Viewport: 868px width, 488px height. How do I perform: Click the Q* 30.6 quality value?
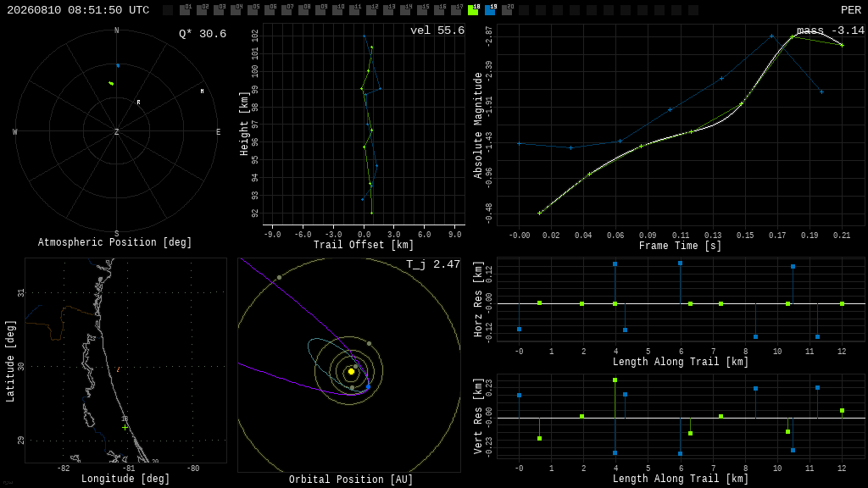[203, 34]
